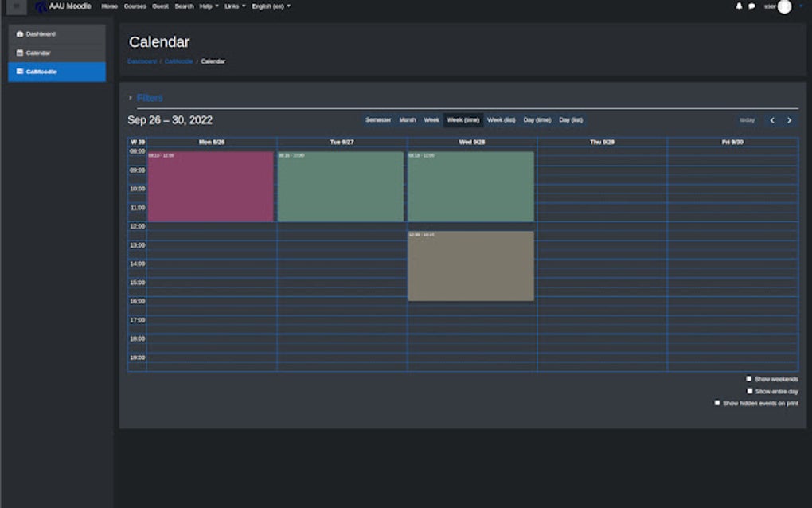The image size is (812, 508).
Task: Click the notifications bell icon
Action: [x=739, y=6]
